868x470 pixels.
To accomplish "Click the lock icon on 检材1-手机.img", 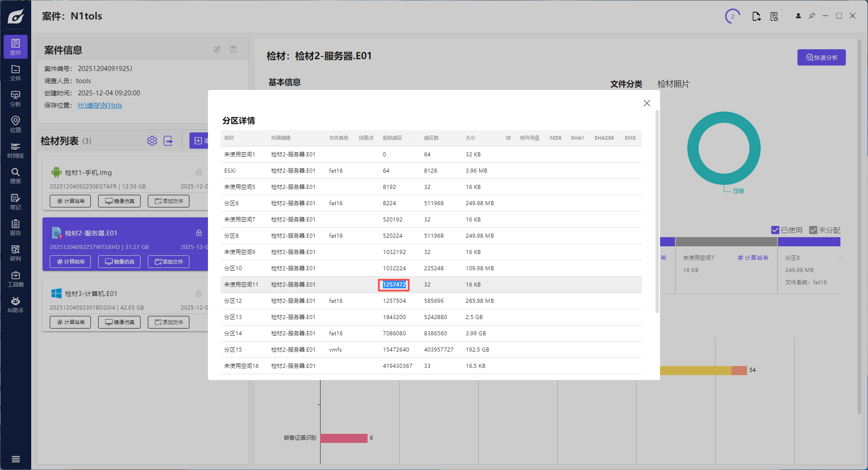I will (x=199, y=172).
